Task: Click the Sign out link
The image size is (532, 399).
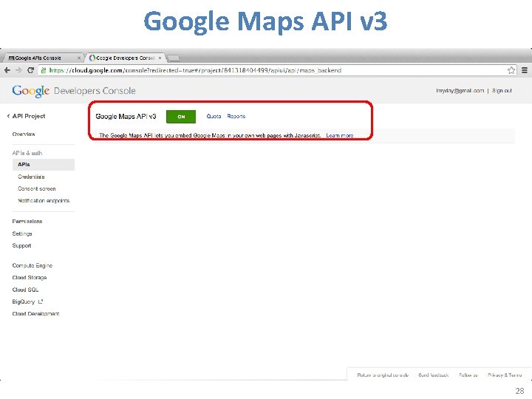Action: pyautogui.click(x=502, y=91)
